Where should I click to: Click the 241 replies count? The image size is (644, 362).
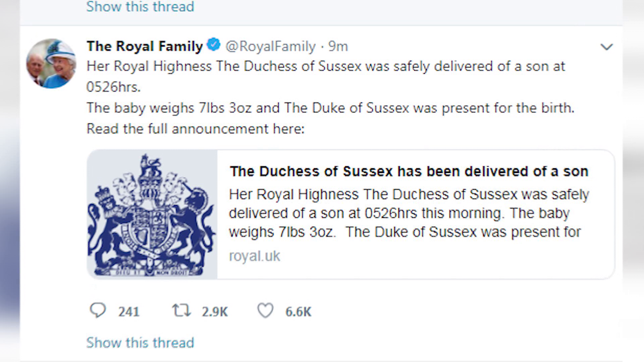[128, 312]
